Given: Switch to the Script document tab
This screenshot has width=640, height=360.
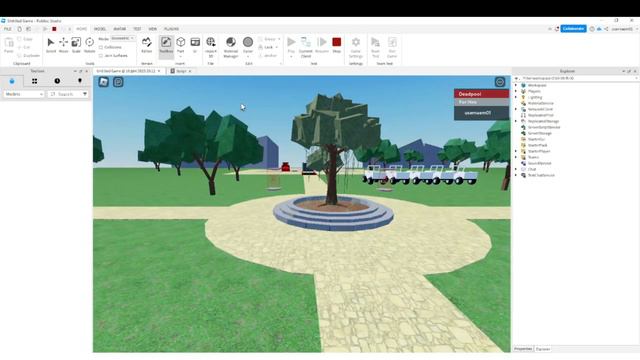Looking at the screenshot, I should [x=181, y=71].
